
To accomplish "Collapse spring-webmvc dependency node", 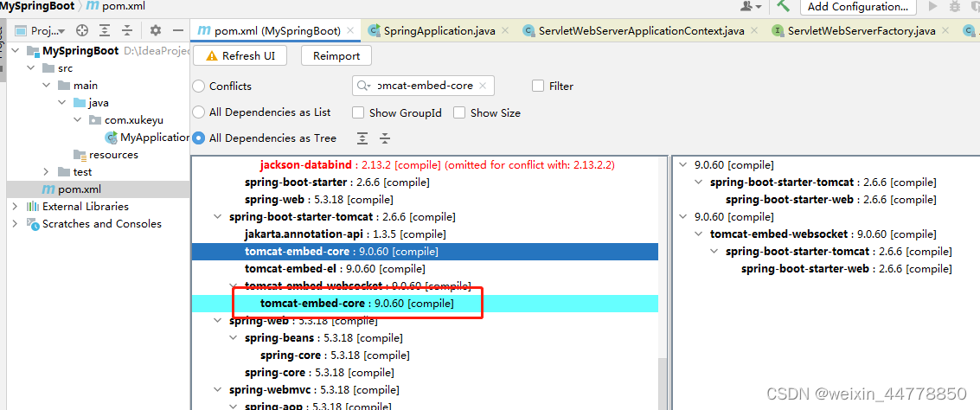I will tap(217, 390).
